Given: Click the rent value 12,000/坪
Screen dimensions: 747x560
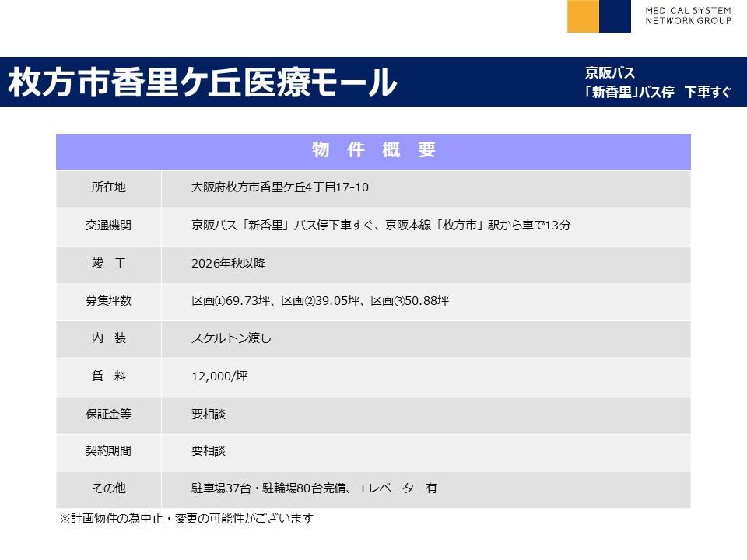Looking at the screenshot, I should click(219, 376).
